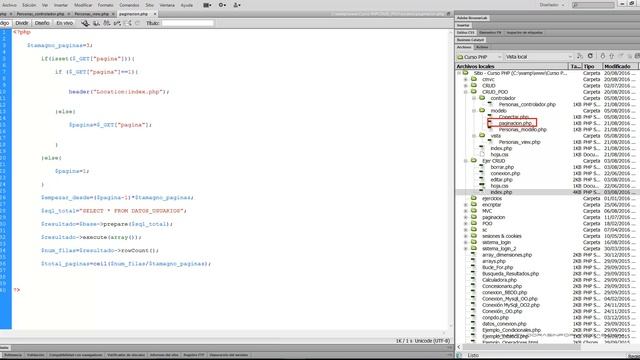Expand the MVC folder
The width and height of the screenshot is (640, 360).
click(x=466, y=211)
